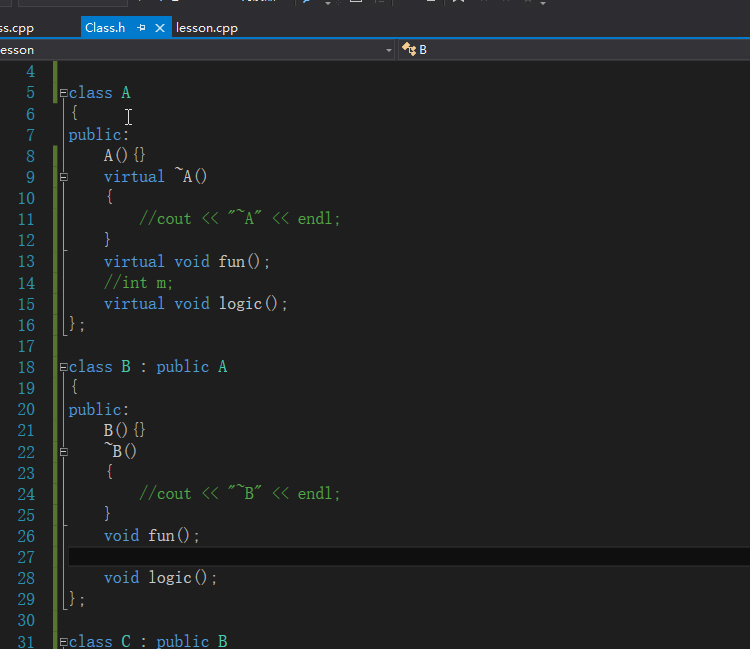Collapse class B definition

click(64, 367)
